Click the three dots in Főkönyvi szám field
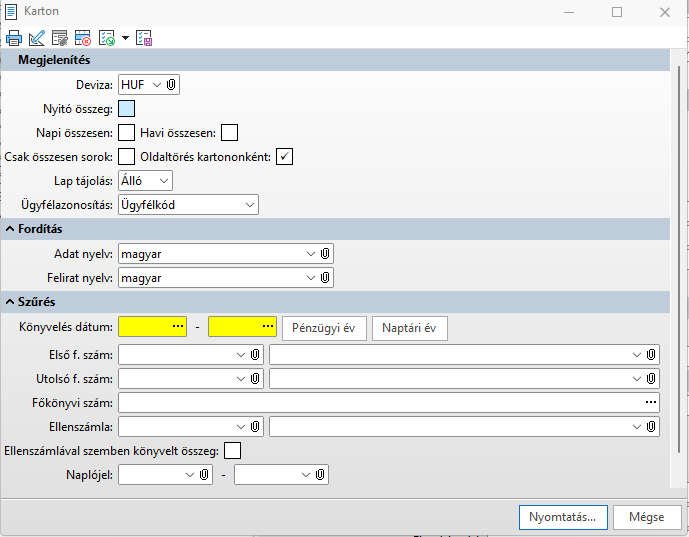689x537 pixels. (x=651, y=402)
